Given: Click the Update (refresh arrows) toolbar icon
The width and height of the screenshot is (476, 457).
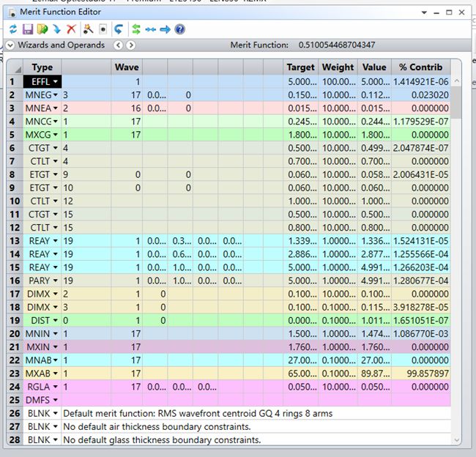Looking at the screenshot, I should [12, 29].
